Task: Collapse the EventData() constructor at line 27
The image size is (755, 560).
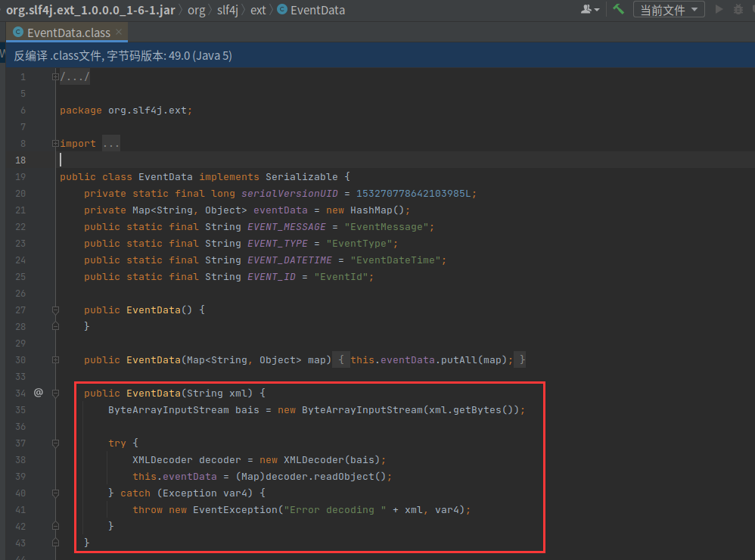Action: click(55, 310)
